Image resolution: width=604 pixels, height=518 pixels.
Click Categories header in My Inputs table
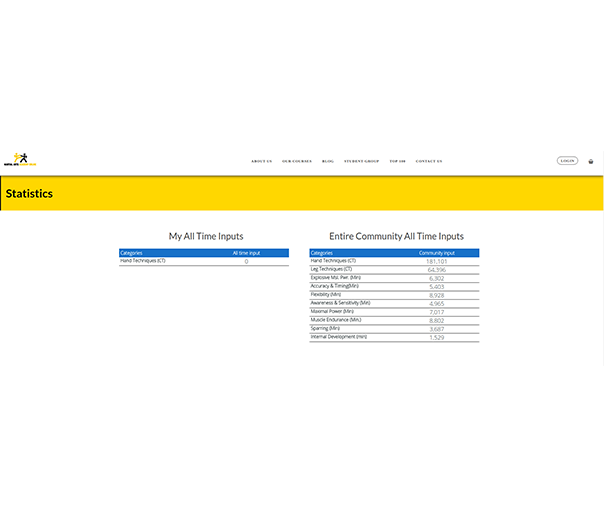pyautogui.click(x=131, y=253)
